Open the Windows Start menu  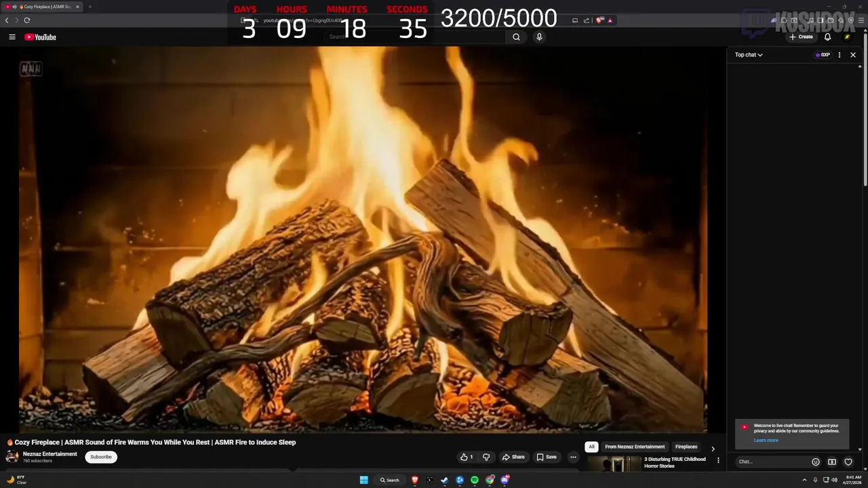click(x=364, y=480)
